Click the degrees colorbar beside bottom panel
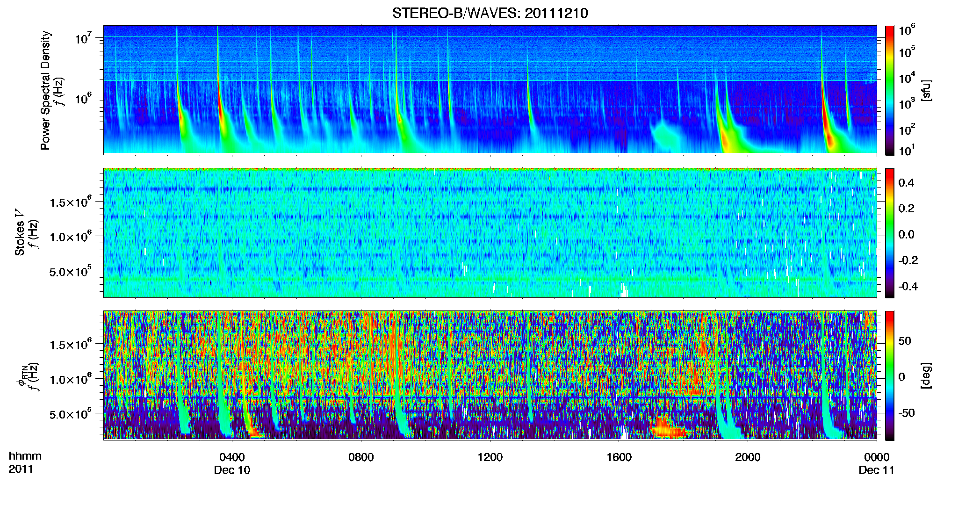The height and width of the screenshot is (505, 980). (890, 375)
